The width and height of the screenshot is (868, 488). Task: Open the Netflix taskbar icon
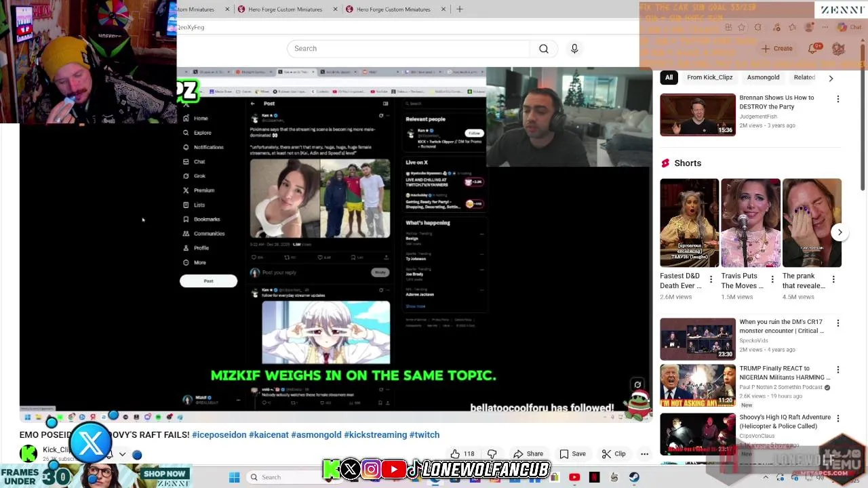click(594, 477)
